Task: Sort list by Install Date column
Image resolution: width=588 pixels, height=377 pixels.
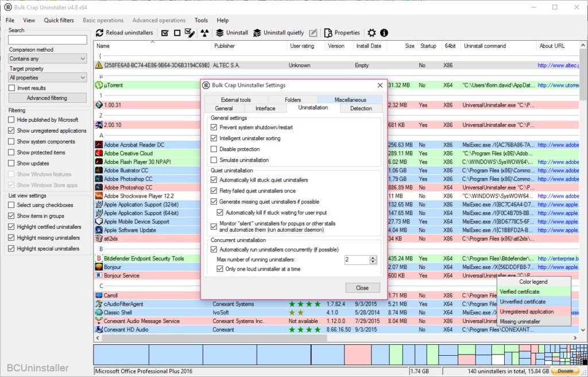Action: point(369,46)
